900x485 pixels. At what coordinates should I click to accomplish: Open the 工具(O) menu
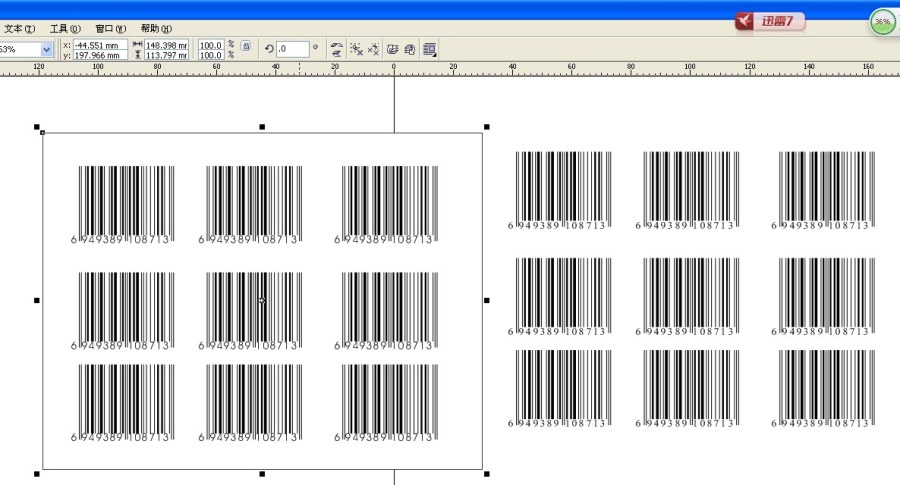(x=65, y=29)
